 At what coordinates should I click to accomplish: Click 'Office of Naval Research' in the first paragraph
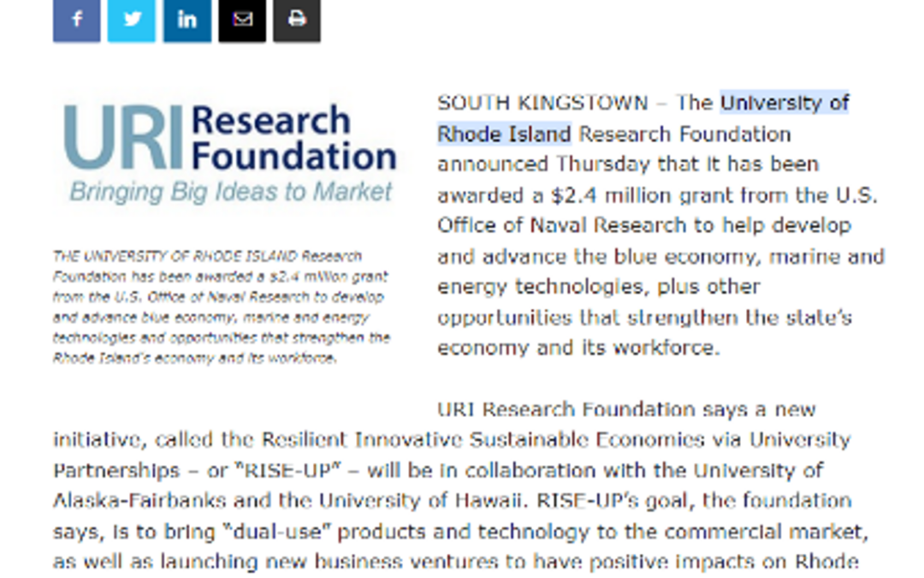[561, 225]
